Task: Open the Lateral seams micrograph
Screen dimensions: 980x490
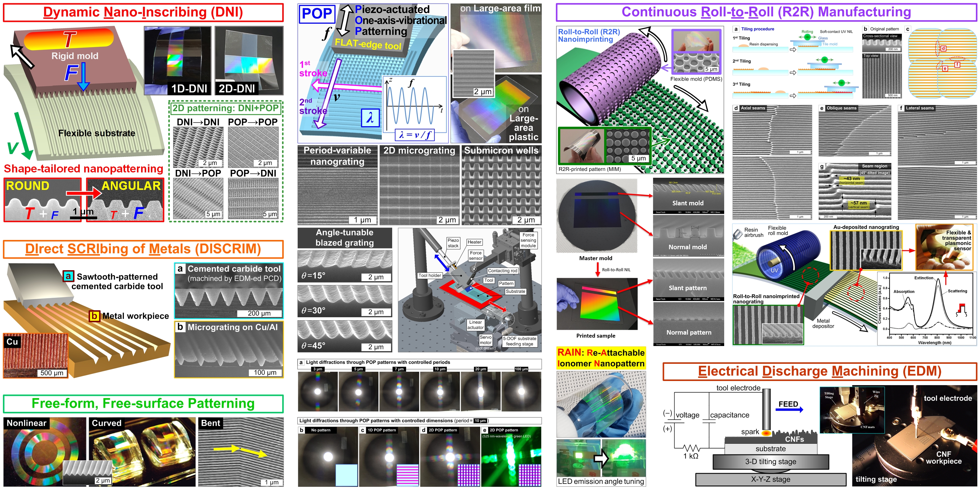Action: (x=937, y=163)
